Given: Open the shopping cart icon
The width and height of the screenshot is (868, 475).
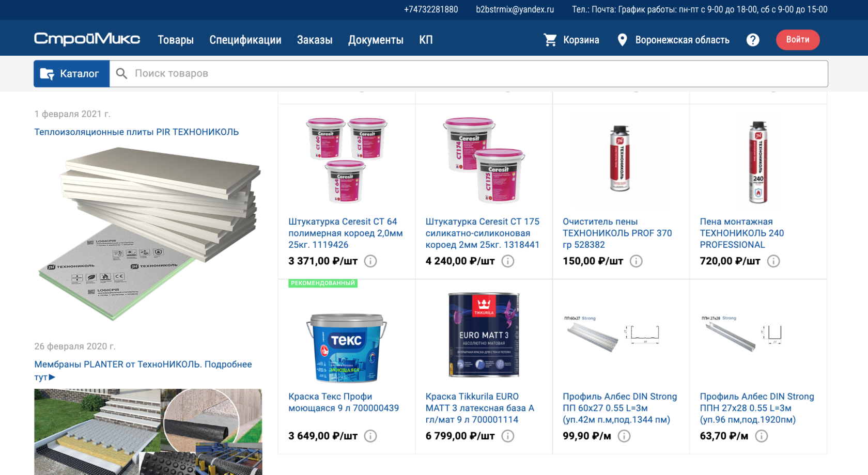Looking at the screenshot, I should [550, 40].
